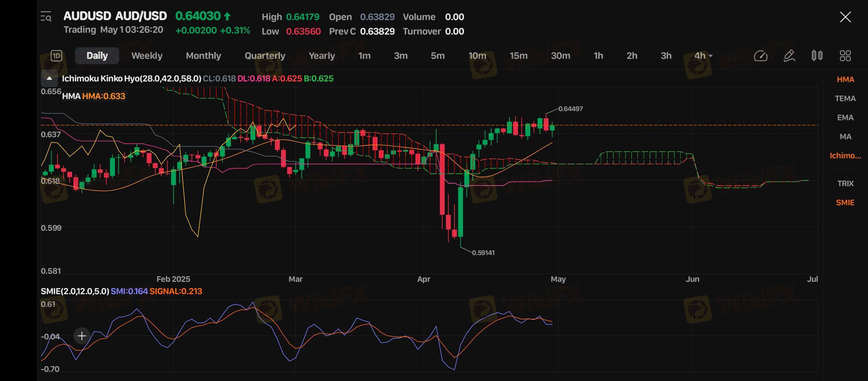Collapse the Ichimoku indicator legend arrow
The width and height of the screenshot is (868, 381).
[x=49, y=78]
